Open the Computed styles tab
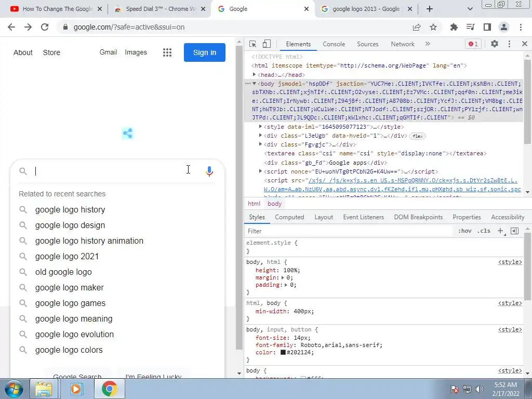 [x=289, y=217]
